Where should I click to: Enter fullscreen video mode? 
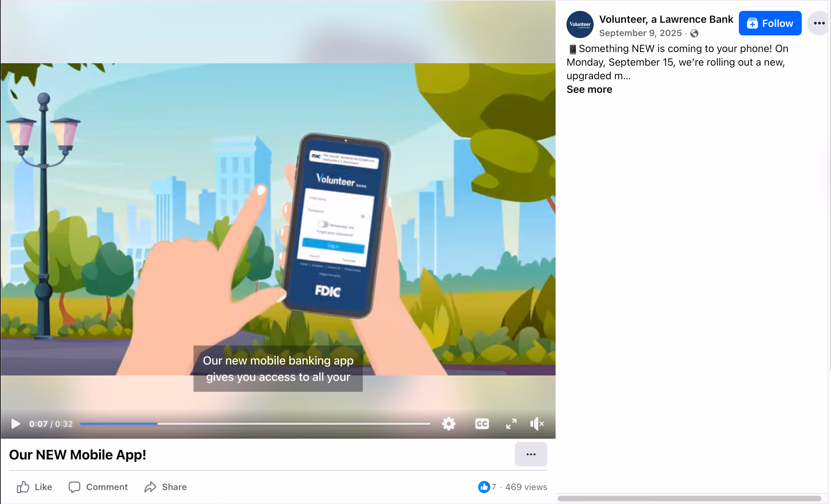point(511,424)
